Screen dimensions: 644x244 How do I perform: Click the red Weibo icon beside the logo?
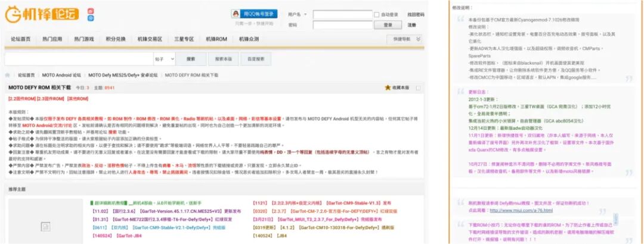(91, 11)
